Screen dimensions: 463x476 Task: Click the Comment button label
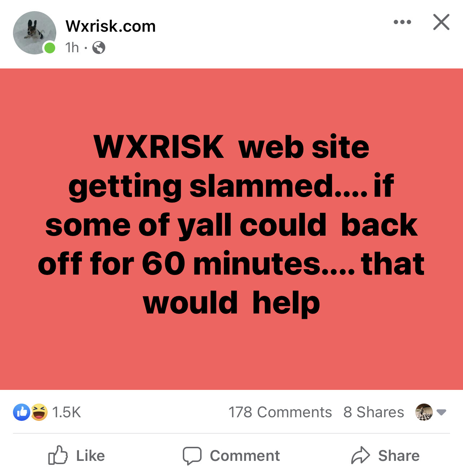(245, 456)
